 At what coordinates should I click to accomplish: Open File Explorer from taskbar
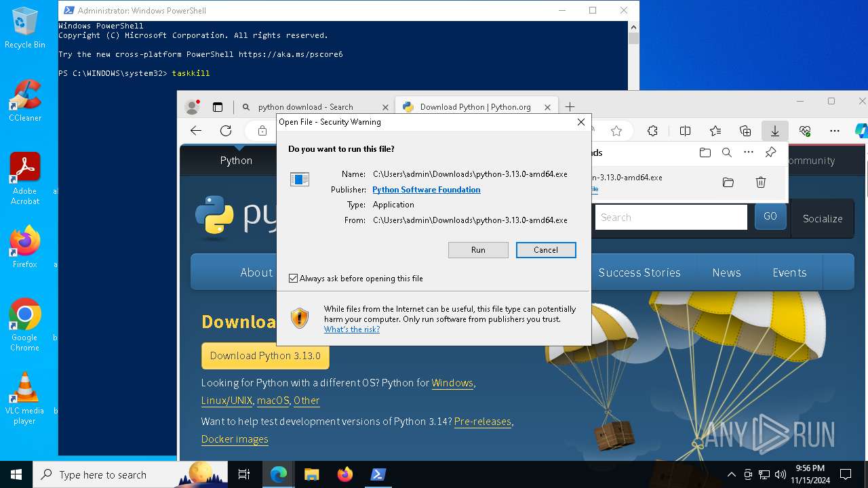(x=311, y=474)
